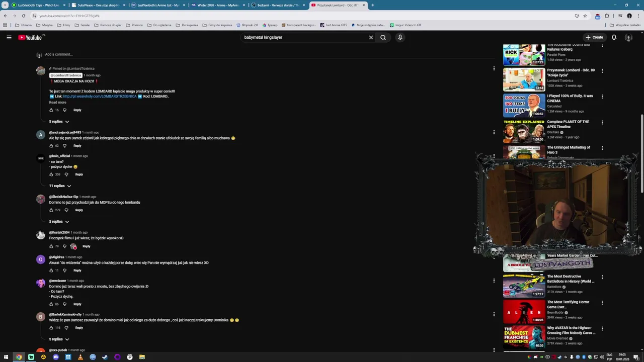
Task: Switch to the SubsPlease browser tab
Action: [x=98, y=5]
